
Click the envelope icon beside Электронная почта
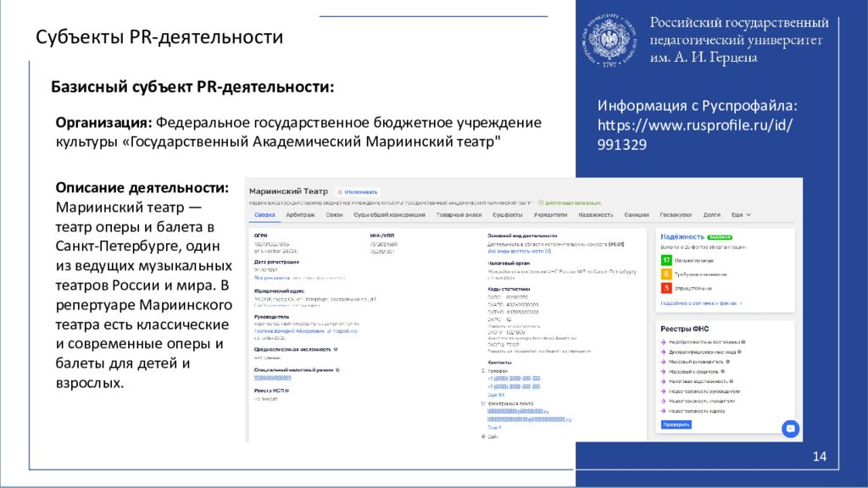point(483,404)
